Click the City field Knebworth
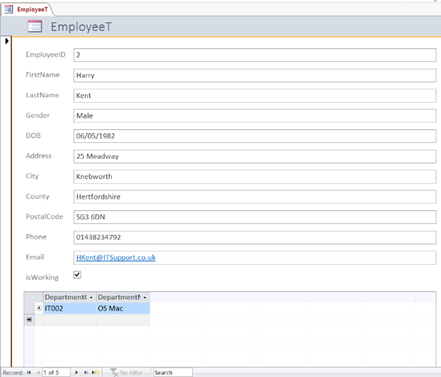 [x=255, y=177]
